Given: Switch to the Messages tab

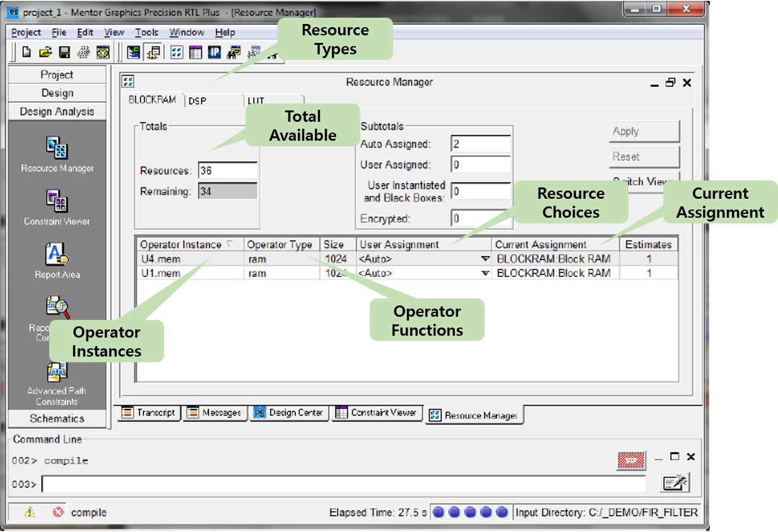Looking at the screenshot, I should [x=215, y=413].
